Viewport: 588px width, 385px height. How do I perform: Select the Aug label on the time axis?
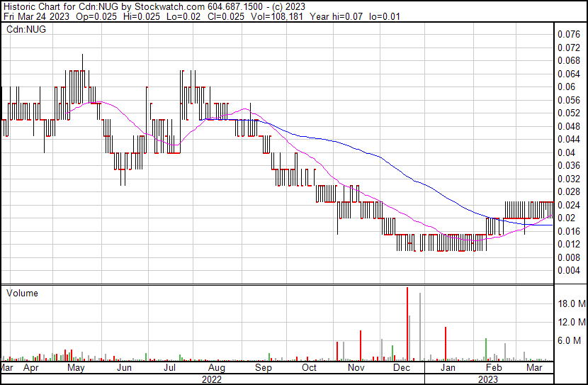pos(216,369)
